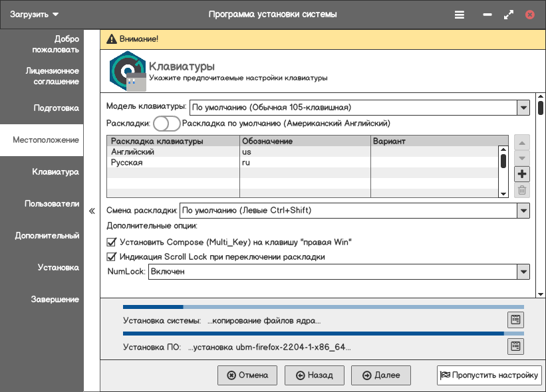Viewport: 546px width, 392px height.
Task: Open software installation log icon
Action: (x=515, y=346)
